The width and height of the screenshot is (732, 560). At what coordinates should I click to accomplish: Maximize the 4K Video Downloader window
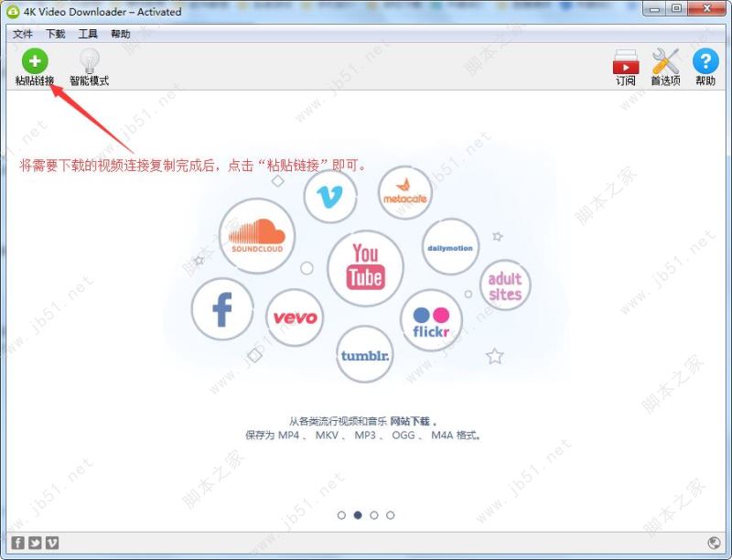(x=676, y=9)
